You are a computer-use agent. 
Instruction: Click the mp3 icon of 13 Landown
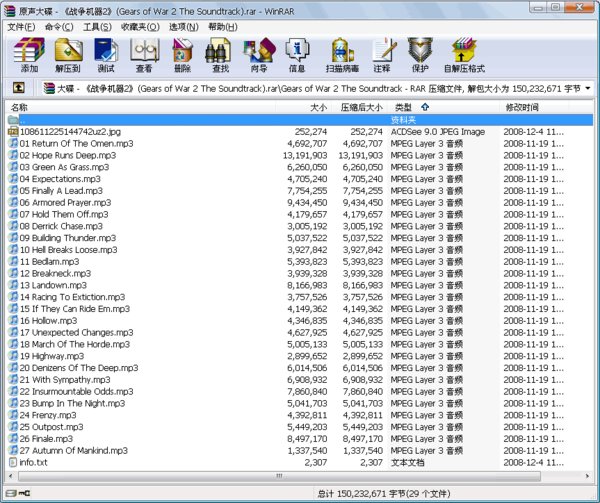(13, 285)
